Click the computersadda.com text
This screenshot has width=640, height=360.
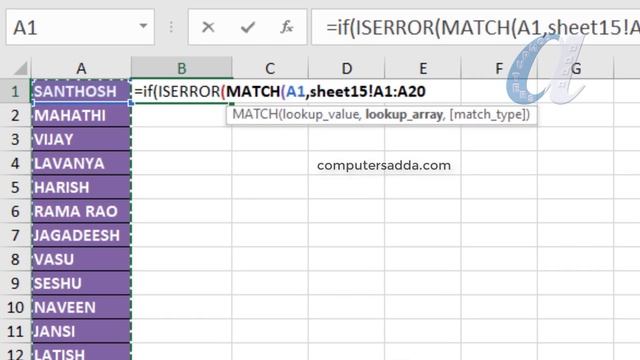click(x=384, y=165)
